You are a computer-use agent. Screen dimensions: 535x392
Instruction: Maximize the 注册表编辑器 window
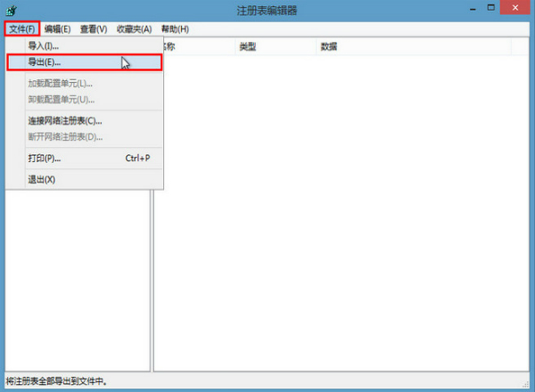[491, 8]
